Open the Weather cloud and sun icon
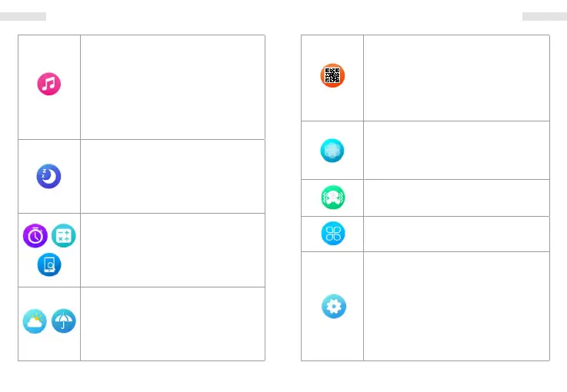The width and height of the screenshot is (567, 392). (35, 322)
